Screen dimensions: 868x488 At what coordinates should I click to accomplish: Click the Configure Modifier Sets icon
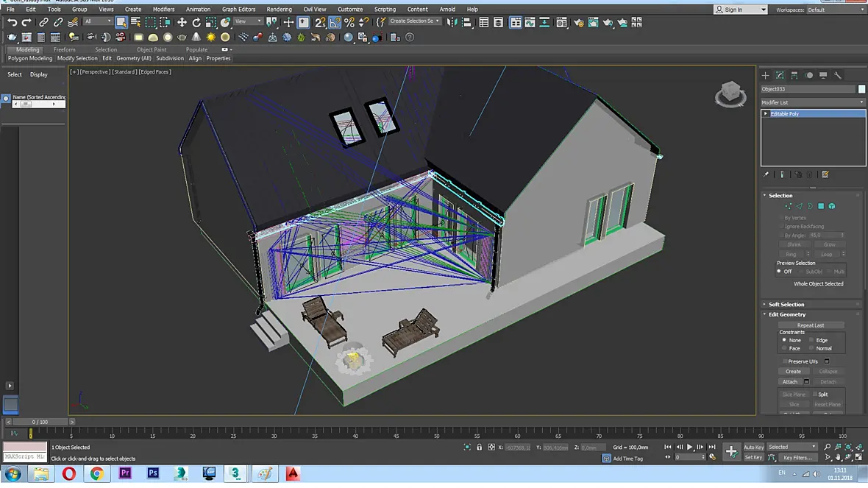[x=825, y=174]
